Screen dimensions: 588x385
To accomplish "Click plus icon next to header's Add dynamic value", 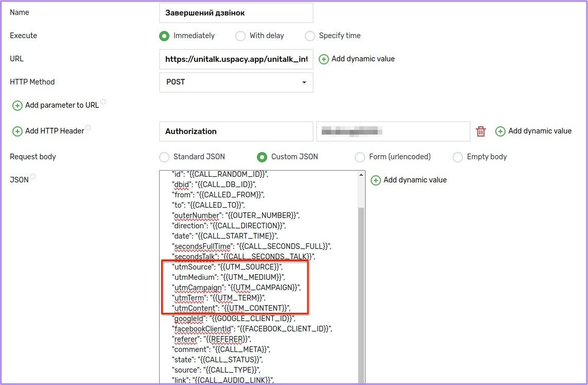I will coord(500,131).
